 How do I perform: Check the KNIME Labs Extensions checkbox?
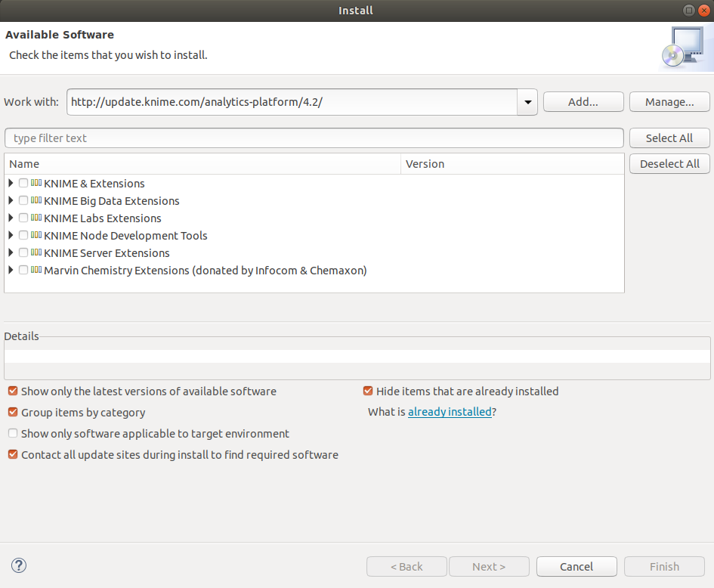(23, 218)
